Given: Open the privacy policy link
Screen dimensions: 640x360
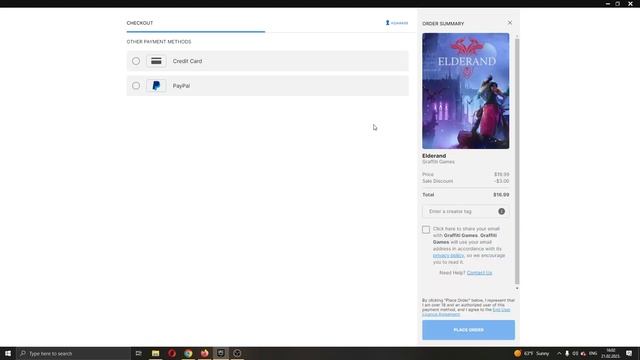Looking at the screenshot, I should click(448, 256).
